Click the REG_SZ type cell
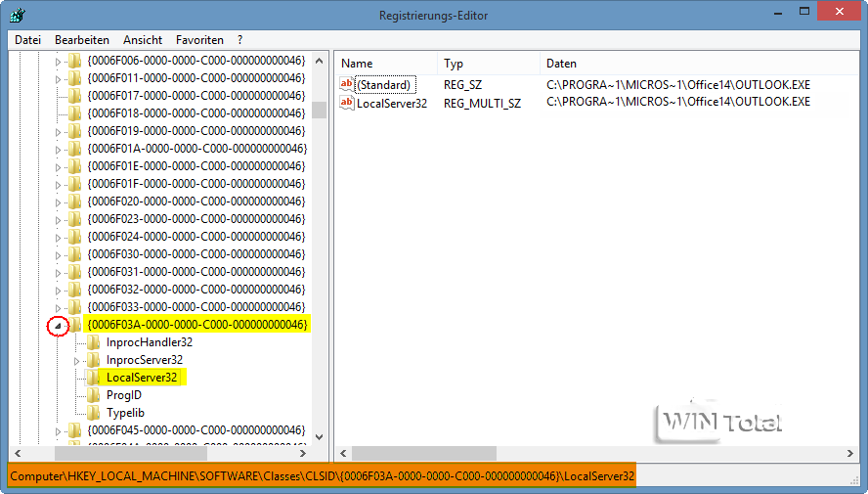Screen dimensions: 868x494 pyautogui.click(x=462, y=85)
